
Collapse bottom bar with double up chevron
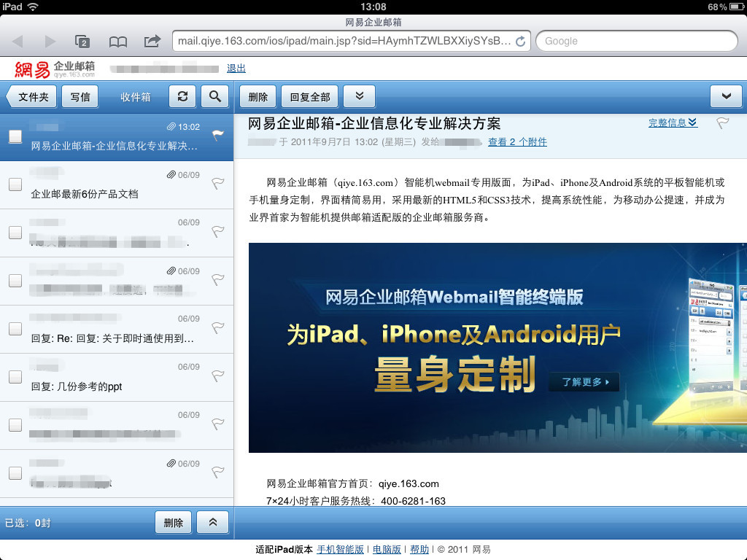coord(212,522)
